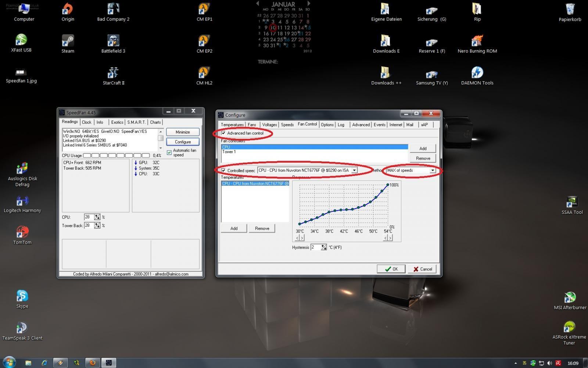Open the Charts tab in SpeedFan
The height and width of the screenshot is (368, 588).
click(155, 122)
